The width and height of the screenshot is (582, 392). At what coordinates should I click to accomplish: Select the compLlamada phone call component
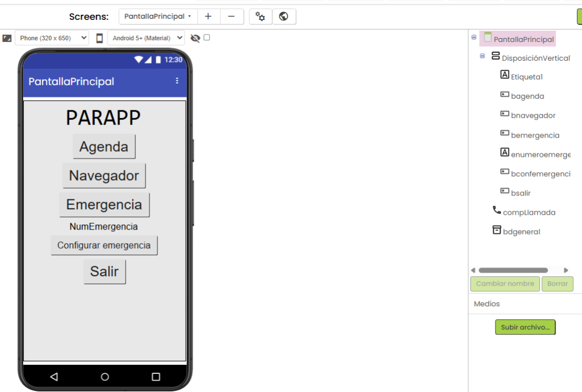[529, 212]
